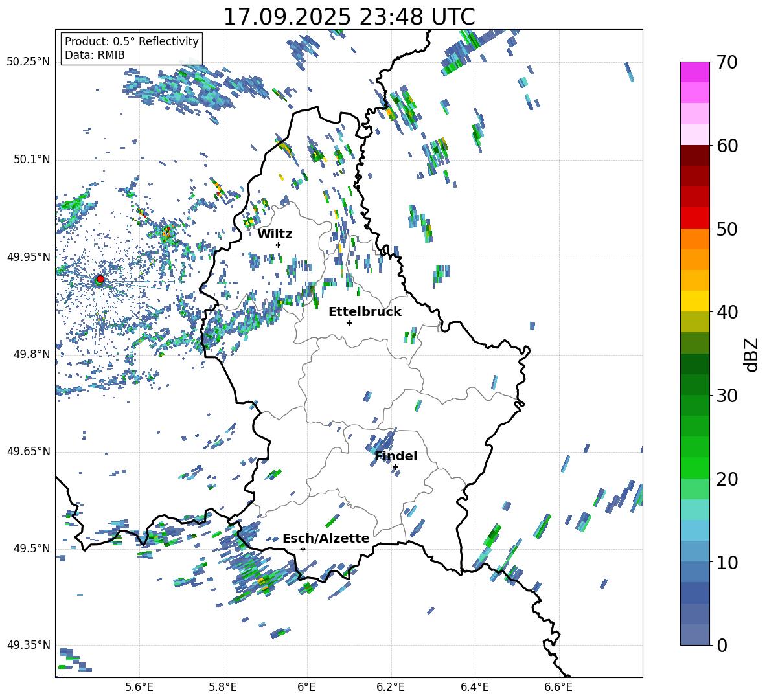Click the Findel station cross marker
Screen dimensions: 767x700
tap(395, 467)
